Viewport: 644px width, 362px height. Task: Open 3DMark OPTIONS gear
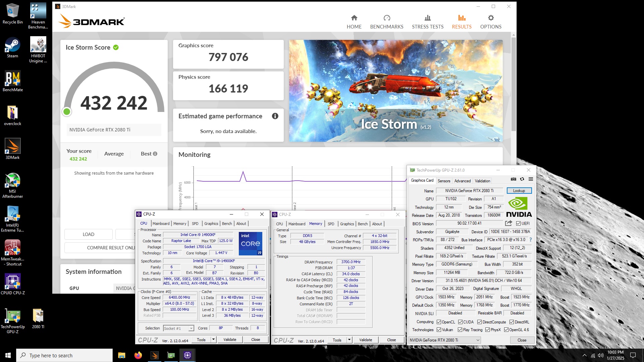point(491,22)
